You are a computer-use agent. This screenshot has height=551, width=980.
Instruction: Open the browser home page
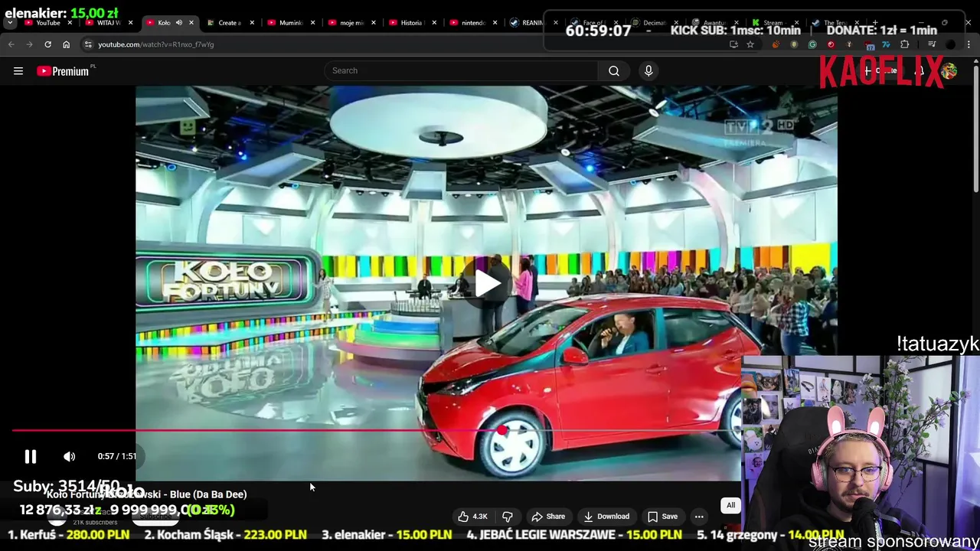66,44
